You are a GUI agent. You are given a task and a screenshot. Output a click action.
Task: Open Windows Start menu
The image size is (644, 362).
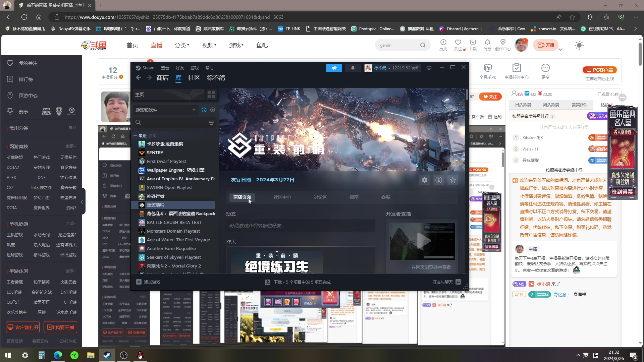[x=8, y=355]
